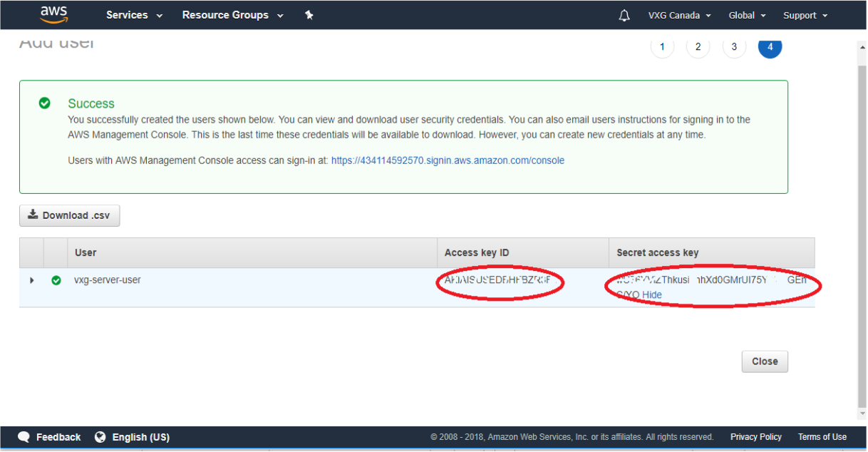Hide the secret access key
Viewport: 868px width, 452px height.
652,294
